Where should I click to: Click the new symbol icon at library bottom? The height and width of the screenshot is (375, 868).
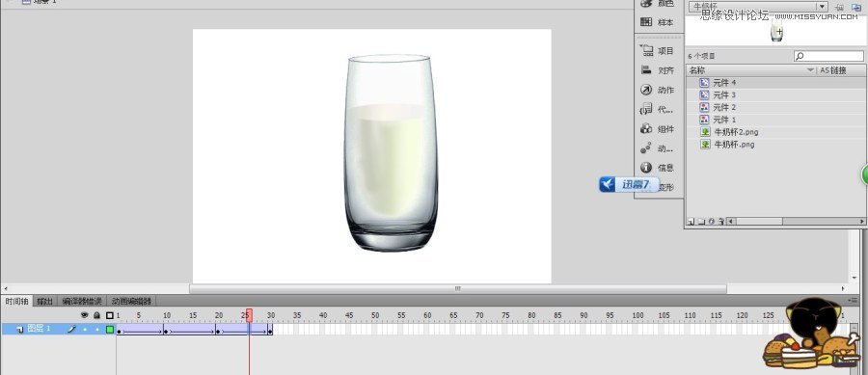pyautogui.click(x=692, y=221)
